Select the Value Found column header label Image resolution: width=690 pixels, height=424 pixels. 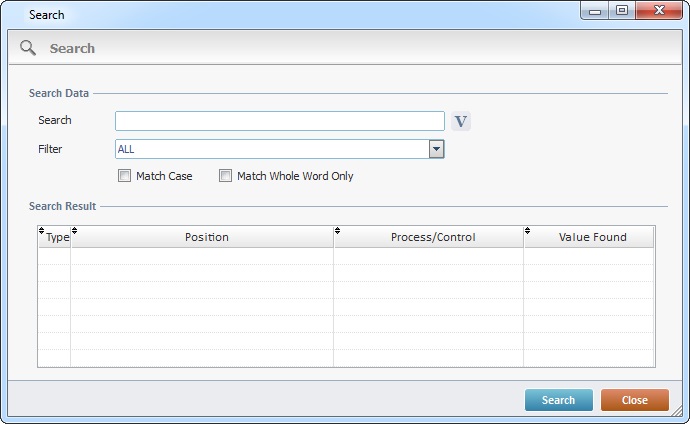pos(592,237)
